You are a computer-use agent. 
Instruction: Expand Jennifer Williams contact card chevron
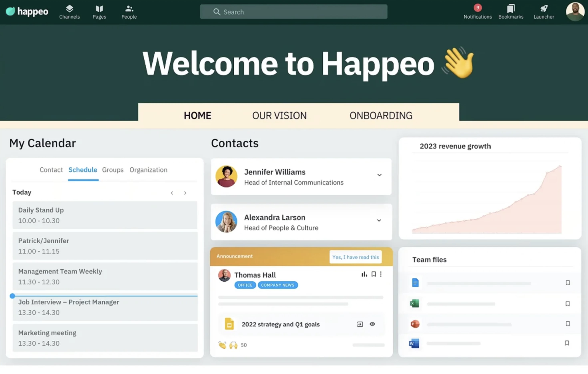(x=379, y=175)
